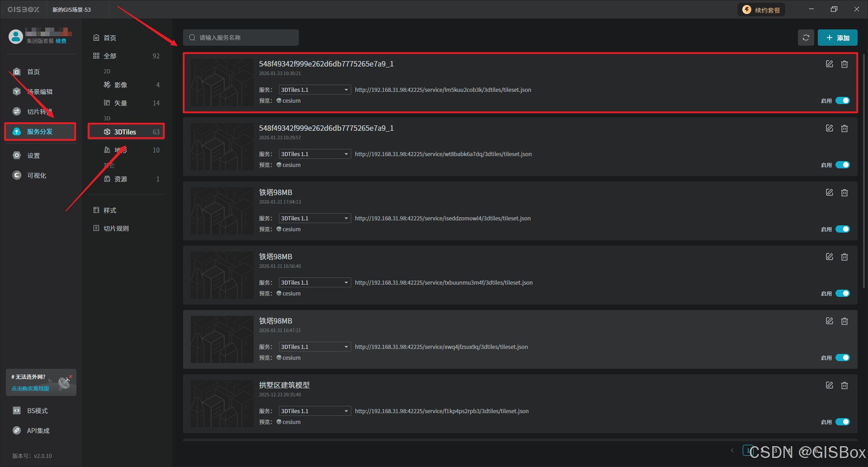Focus the service name search field
Screen dimensions: 868x467
click(x=241, y=38)
